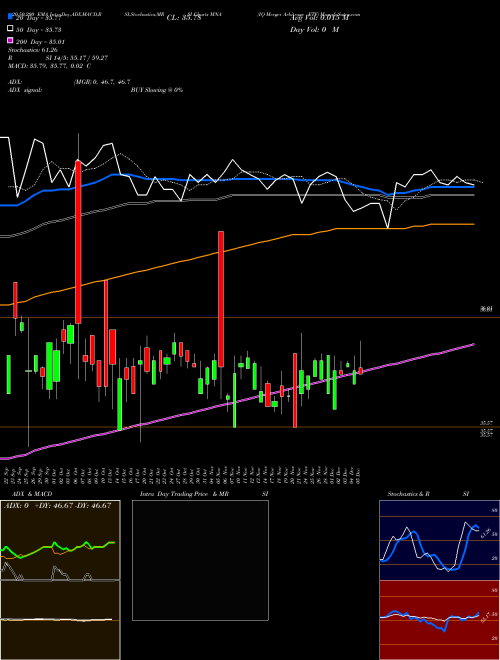Click the magenta 200 Day legend swatch

(10, 41)
